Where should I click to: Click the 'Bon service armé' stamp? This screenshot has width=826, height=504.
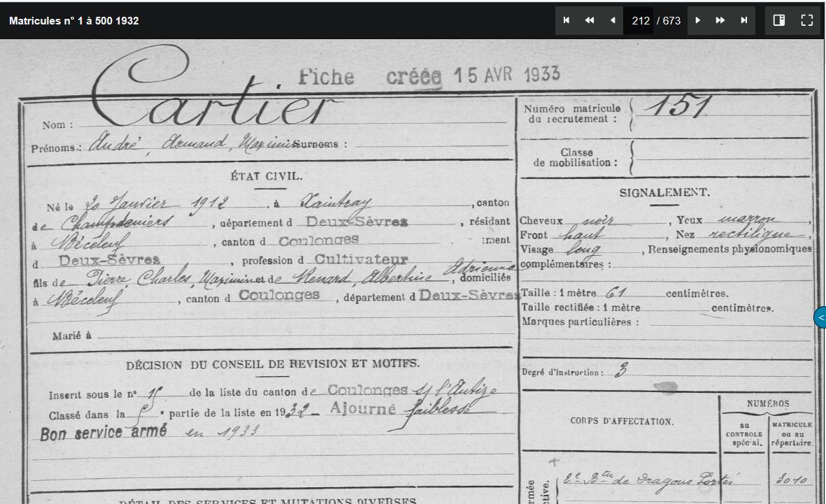pos(104,433)
